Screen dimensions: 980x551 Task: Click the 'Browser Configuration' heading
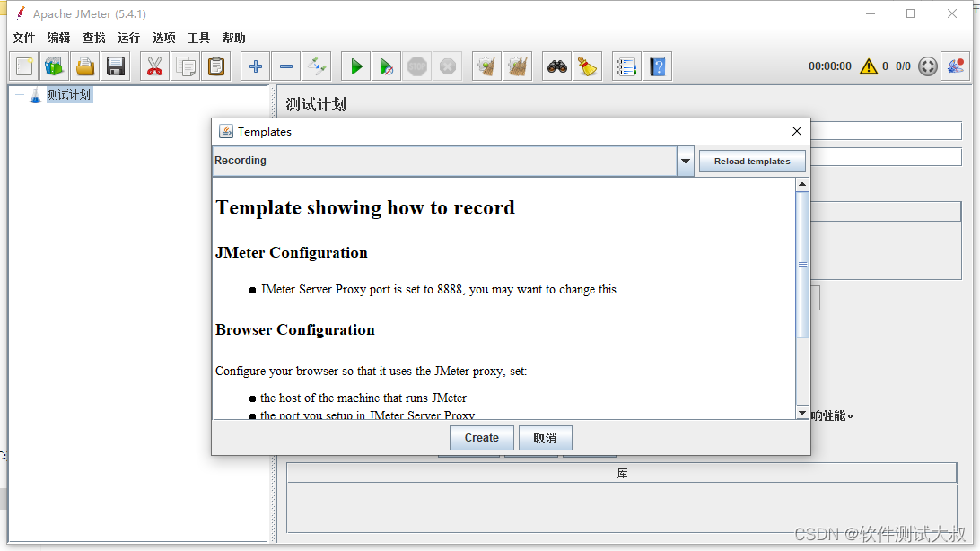point(295,330)
